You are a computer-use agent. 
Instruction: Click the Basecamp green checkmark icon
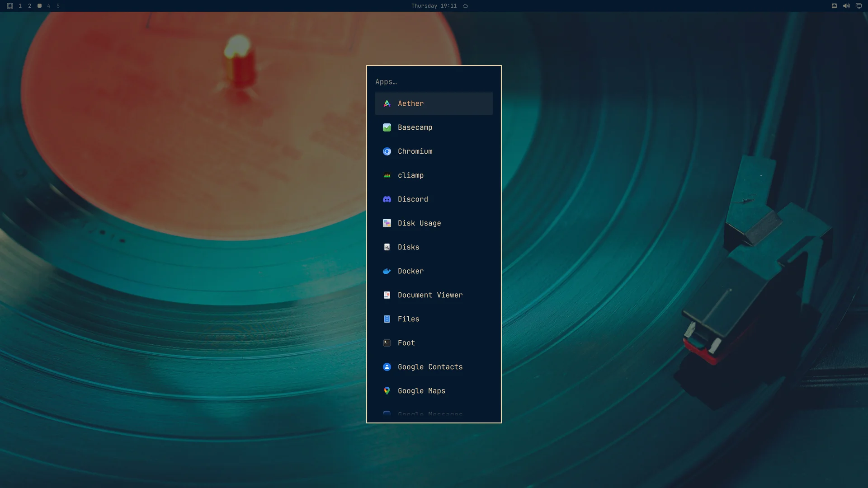(x=387, y=127)
